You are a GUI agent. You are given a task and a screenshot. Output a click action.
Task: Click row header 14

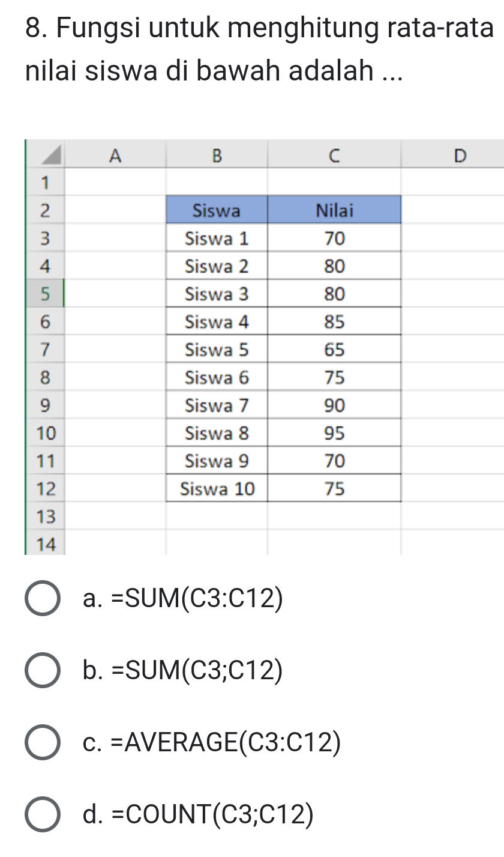46,545
